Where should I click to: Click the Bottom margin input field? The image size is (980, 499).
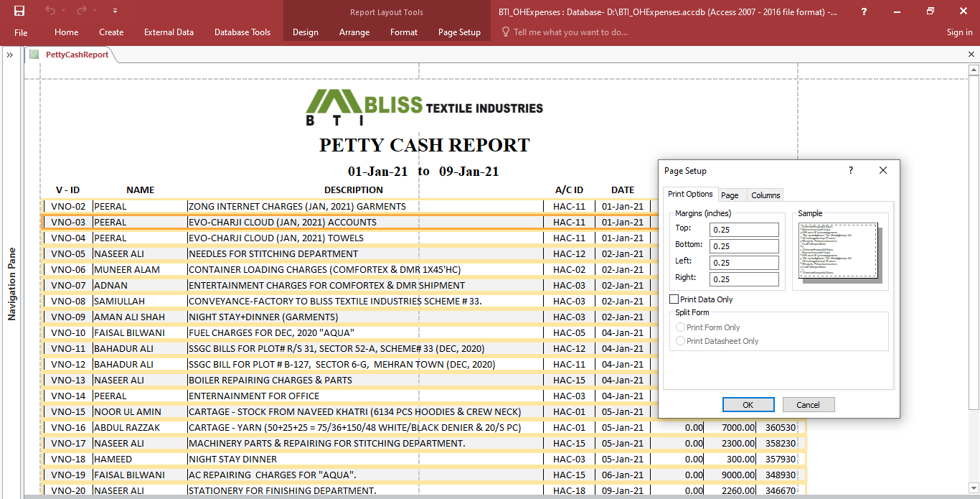click(x=744, y=246)
